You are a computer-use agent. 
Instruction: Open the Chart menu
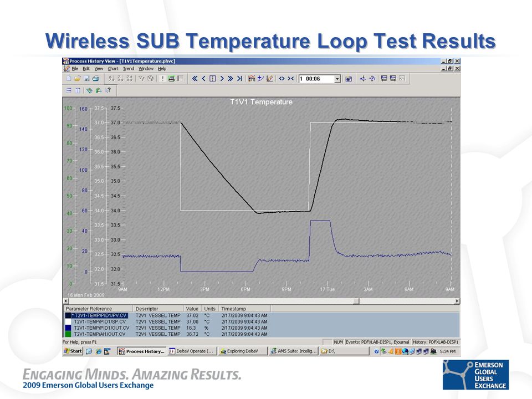coord(113,69)
